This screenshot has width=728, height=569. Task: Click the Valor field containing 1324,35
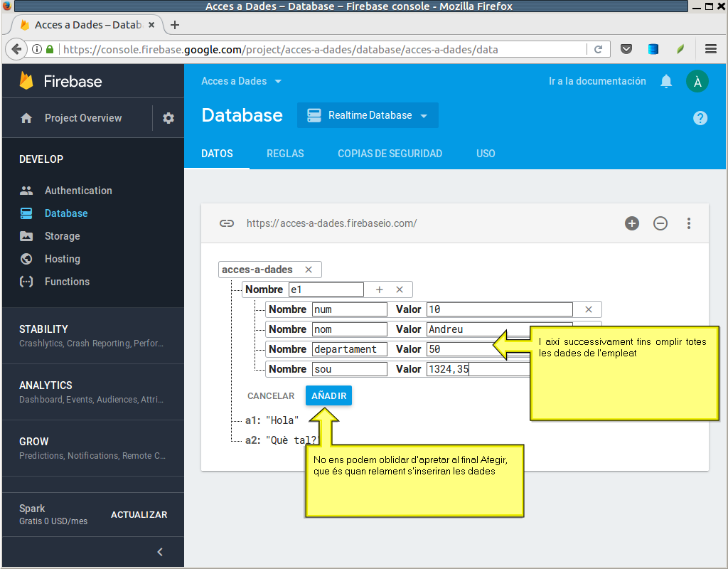[478, 369]
